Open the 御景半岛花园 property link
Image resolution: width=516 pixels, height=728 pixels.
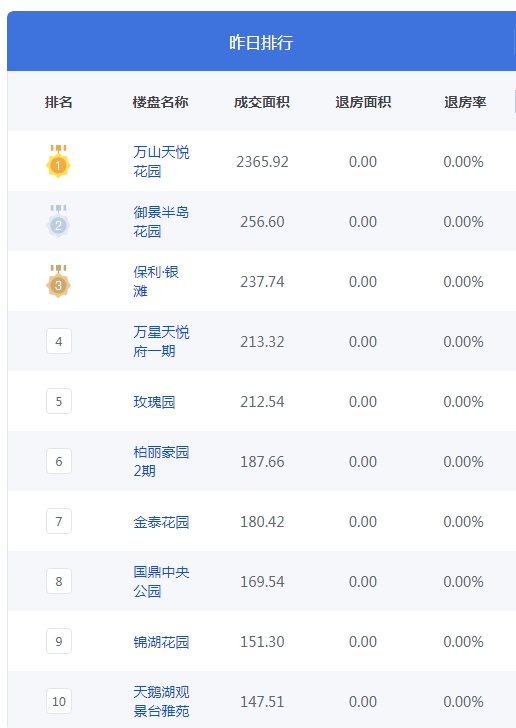point(161,221)
